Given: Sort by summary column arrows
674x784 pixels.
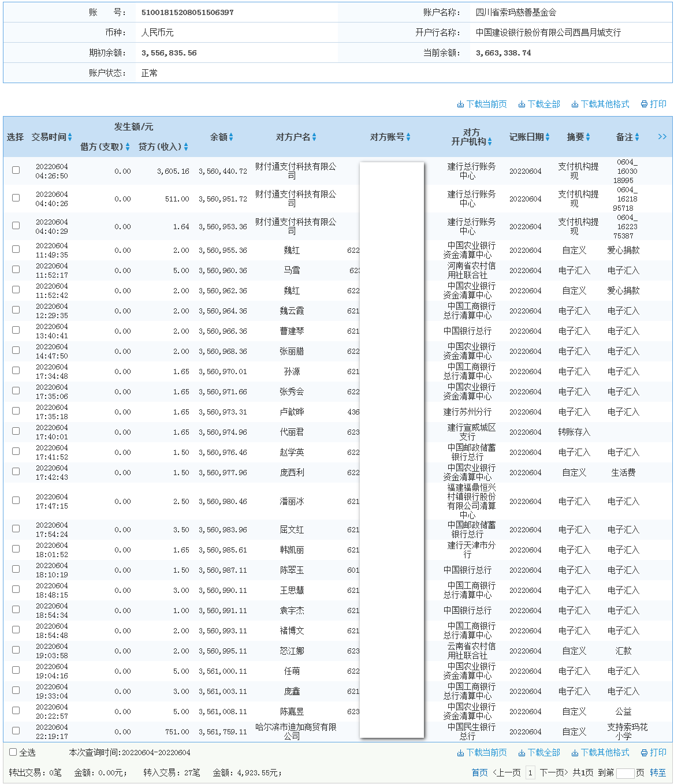Looking at the screenshot, I should point(588,137).
